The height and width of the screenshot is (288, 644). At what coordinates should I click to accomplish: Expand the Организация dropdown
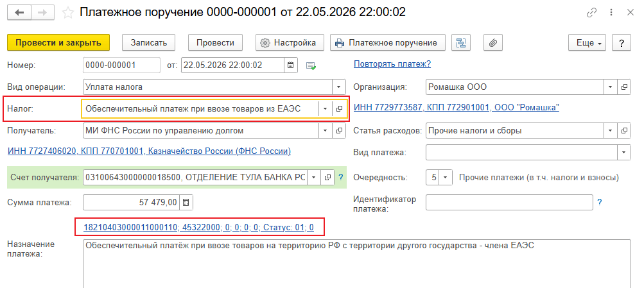(611, 87)
